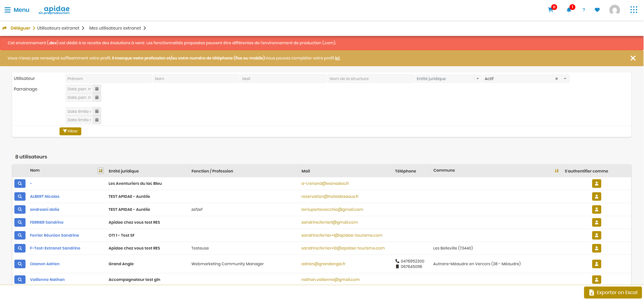
Task: Open favorites heart icon
Action: (597, 10)
